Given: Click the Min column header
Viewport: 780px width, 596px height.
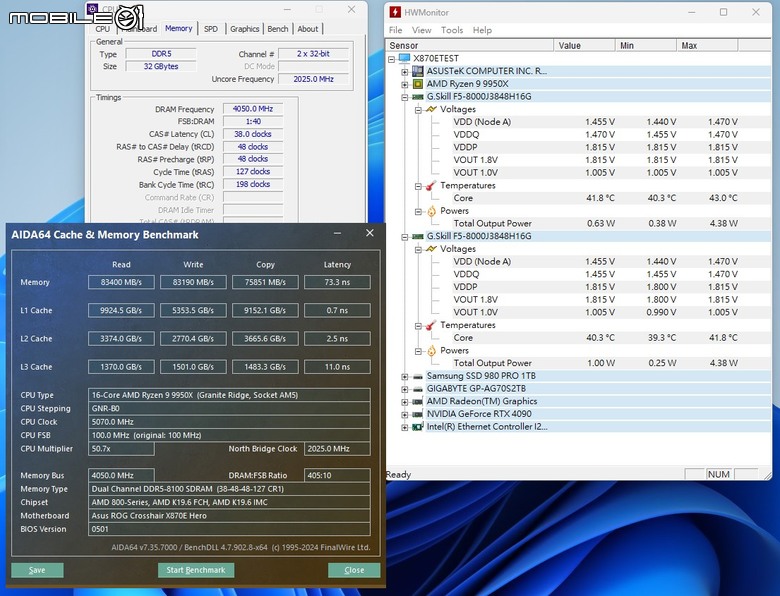Looking at the screenshot, I should [x=646, y=45].
